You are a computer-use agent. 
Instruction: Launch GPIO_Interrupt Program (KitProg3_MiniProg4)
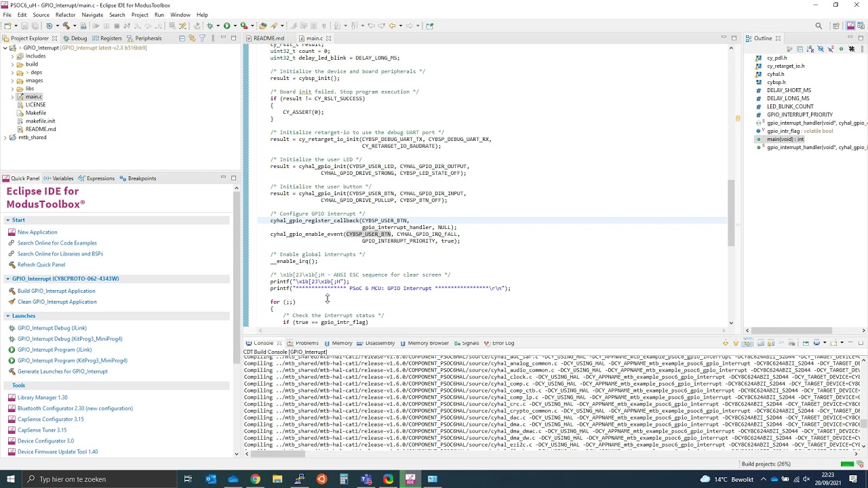72,361
